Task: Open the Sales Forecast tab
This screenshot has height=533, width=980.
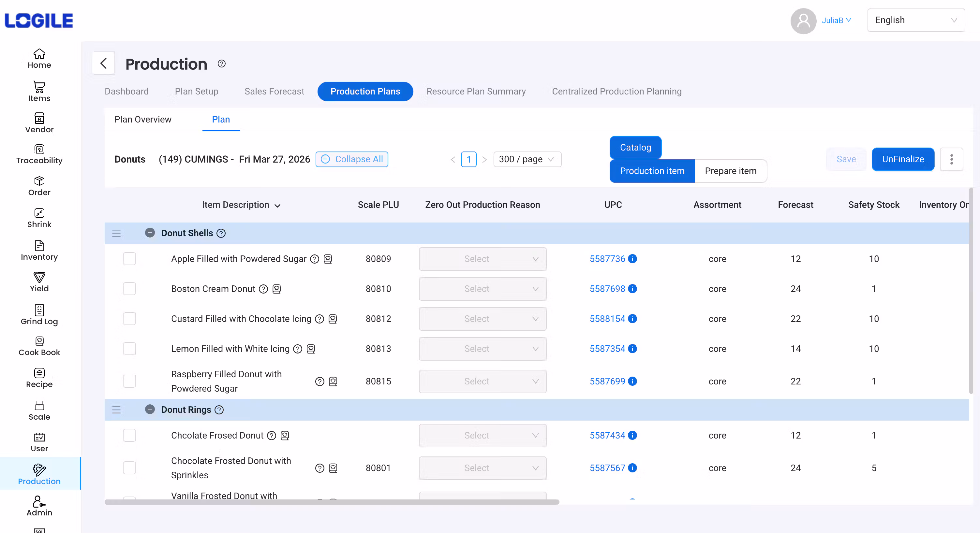Action: click(x=274, y=91)
